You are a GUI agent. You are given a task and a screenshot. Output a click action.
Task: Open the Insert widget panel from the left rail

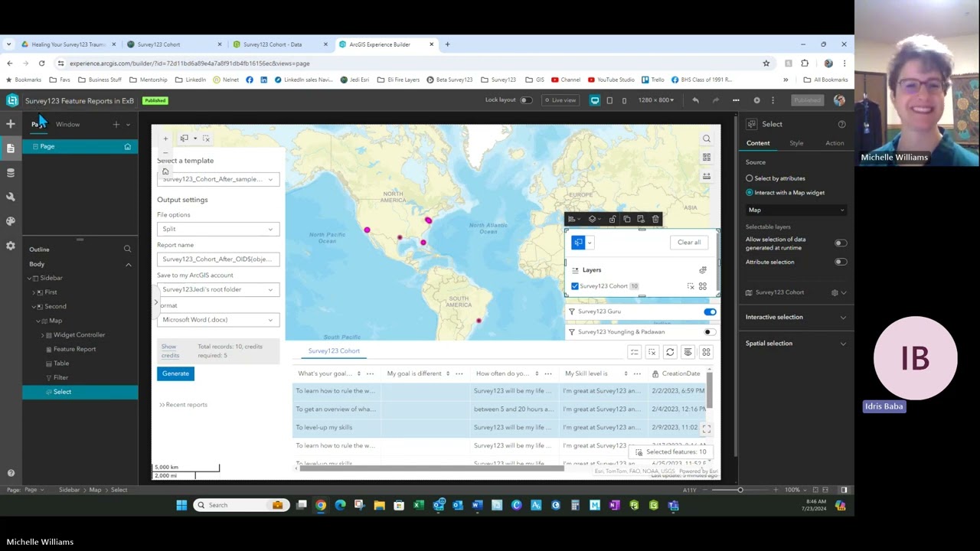(11, 124)
